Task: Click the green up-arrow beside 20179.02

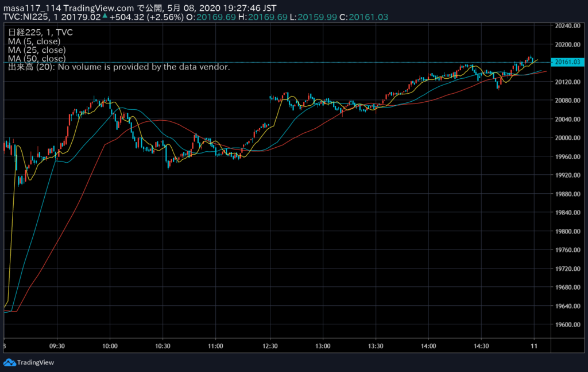Action: [x=105, y=16]
